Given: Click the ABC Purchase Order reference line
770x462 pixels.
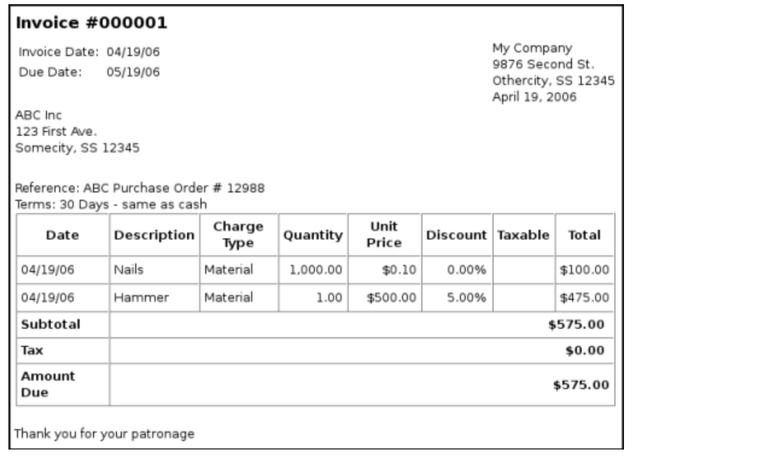Looking at the screenshot, I should (x=140, y=188).
